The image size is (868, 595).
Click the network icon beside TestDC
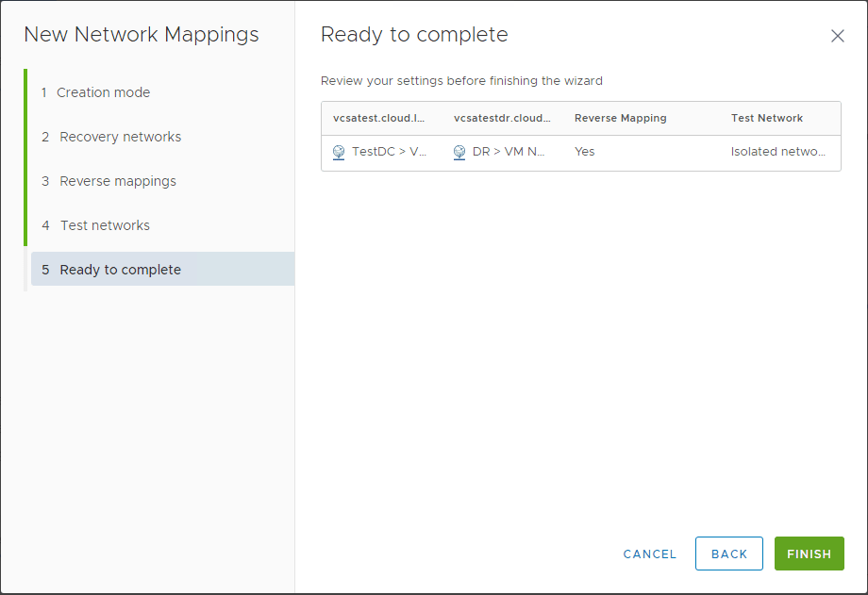click(x=339, y=152)
